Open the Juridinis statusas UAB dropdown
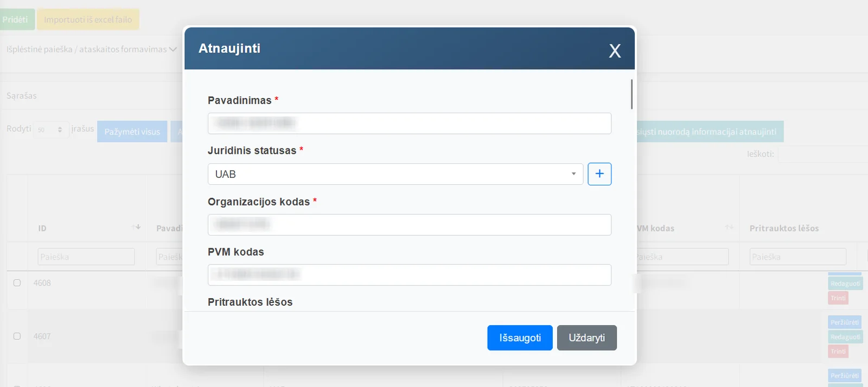The height and width of the screenshot is (387, 868). click(x=395, y=174)
